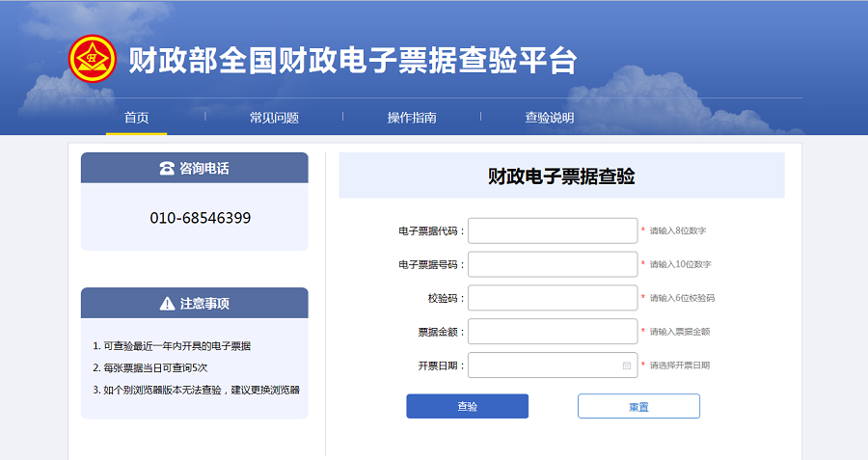Click the 重置 reset button
Viewport: 868px width, 460px height.
(638, 406)
